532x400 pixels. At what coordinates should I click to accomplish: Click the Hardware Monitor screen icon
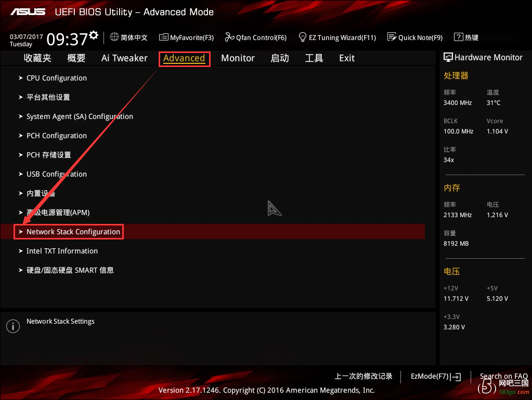(x=448, y=57)
